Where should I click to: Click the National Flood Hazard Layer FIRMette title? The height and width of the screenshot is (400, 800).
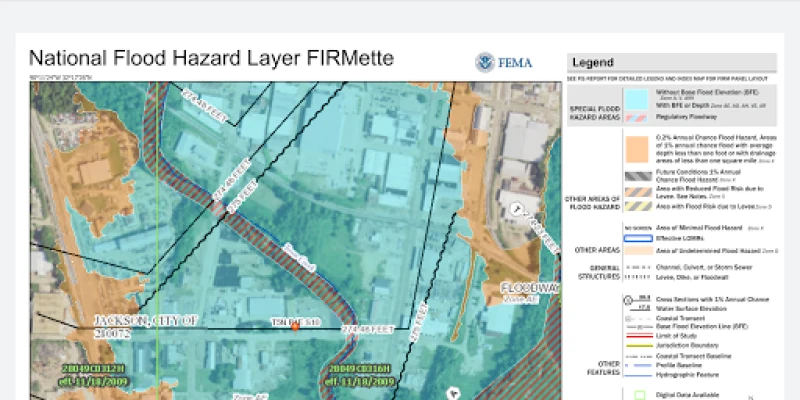pos(211,58)
